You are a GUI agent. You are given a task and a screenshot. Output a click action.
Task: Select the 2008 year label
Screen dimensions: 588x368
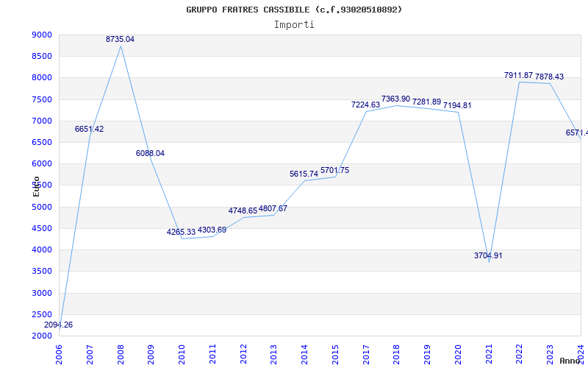tap(121, 354)
